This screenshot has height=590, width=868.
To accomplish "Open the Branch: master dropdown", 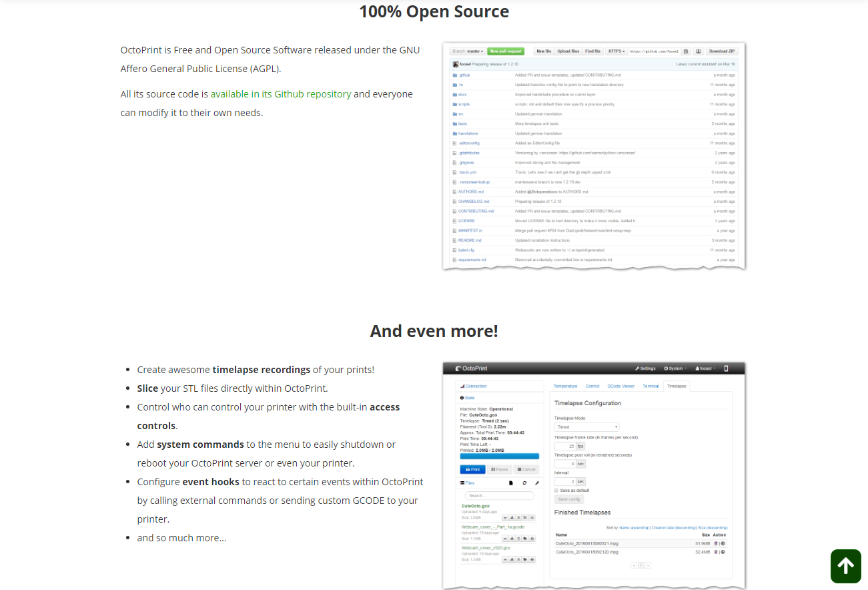I will [x=468, y=51].
